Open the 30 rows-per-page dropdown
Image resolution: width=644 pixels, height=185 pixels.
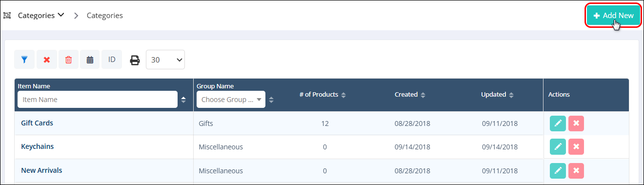pyautogui.click(x=165, y=60)
